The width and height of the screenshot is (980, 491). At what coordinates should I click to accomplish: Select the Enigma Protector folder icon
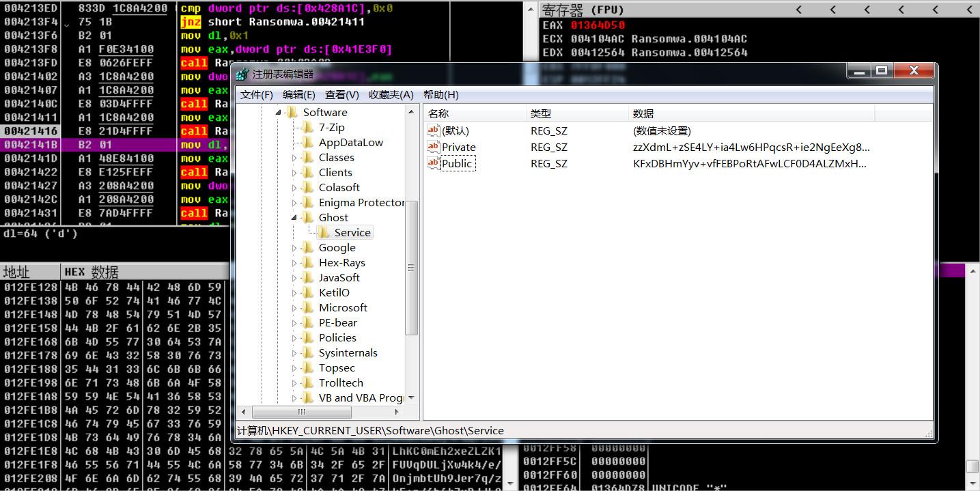click(x=308, y=203)
